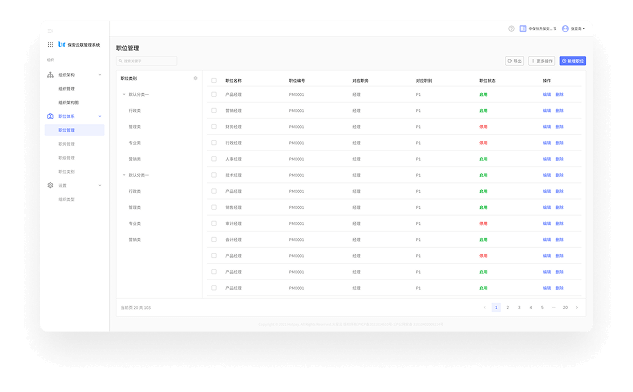Check the 会计经理 row checkbox
Viewport: 633px width, 392px height.
[214, 240]
